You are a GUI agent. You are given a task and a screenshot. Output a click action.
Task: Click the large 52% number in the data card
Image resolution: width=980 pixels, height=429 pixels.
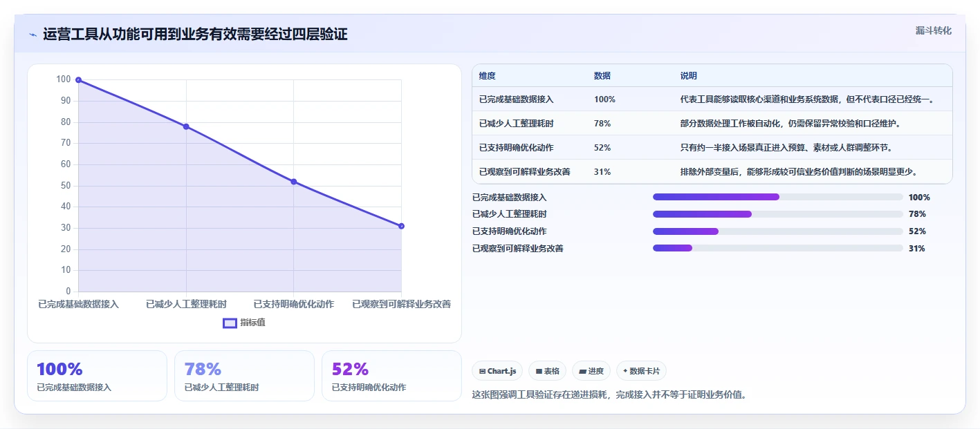(x=350, y=370)
